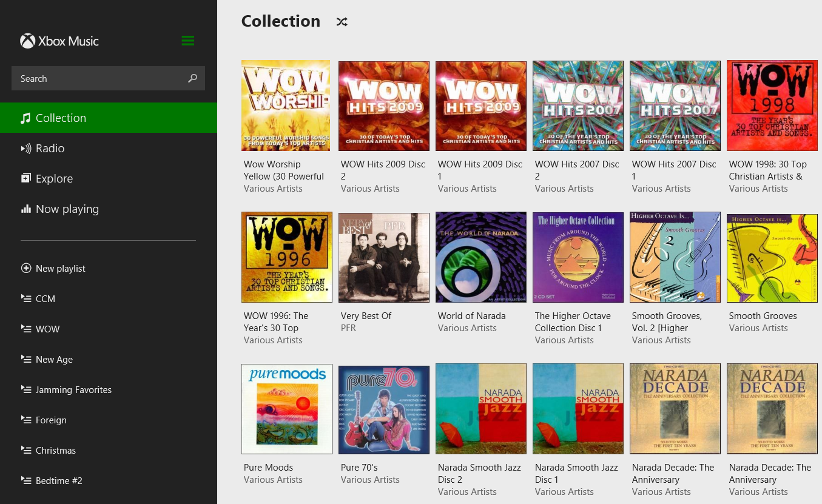Open the WOW 1998 album cover
This screenshot has width=822, height=504.
pyautogui.click(x=772, y=106)
